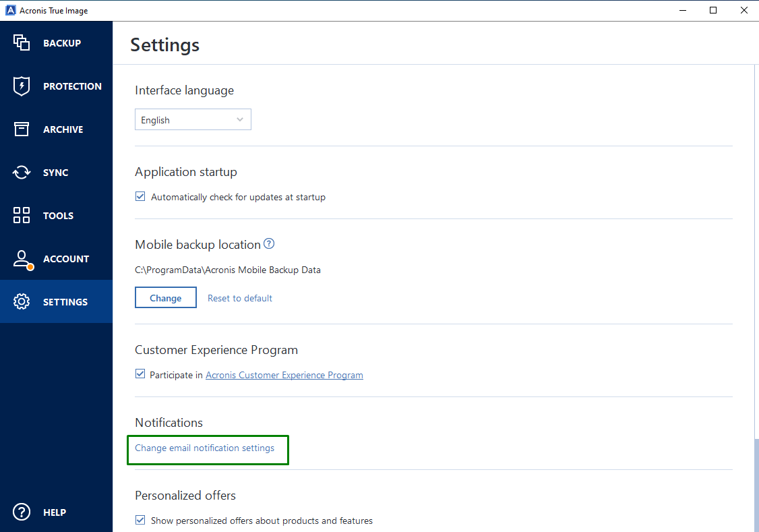
Task: Click the Reset to default link
Action: [x=240, y=297]
